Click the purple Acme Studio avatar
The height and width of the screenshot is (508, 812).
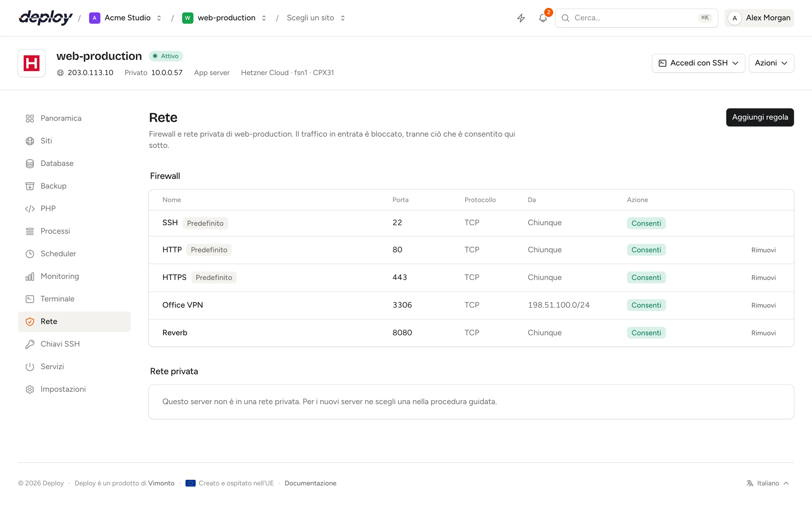[x=95, y=18]
